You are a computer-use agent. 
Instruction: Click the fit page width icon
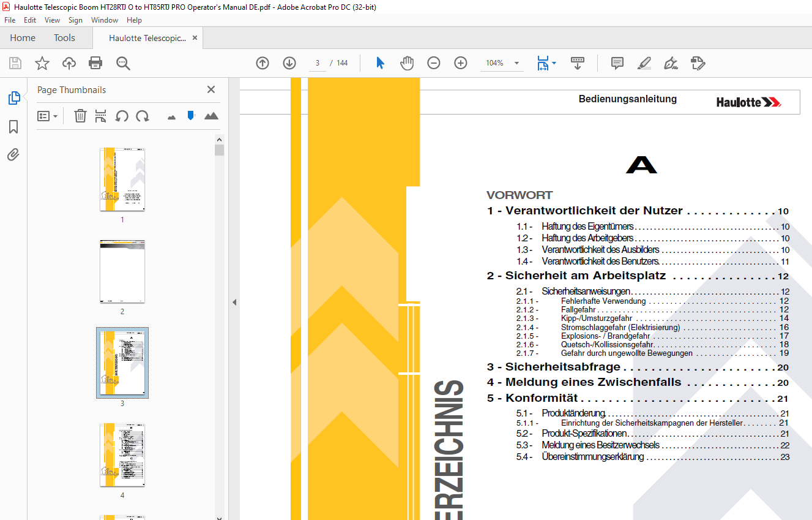click(543, 63)
